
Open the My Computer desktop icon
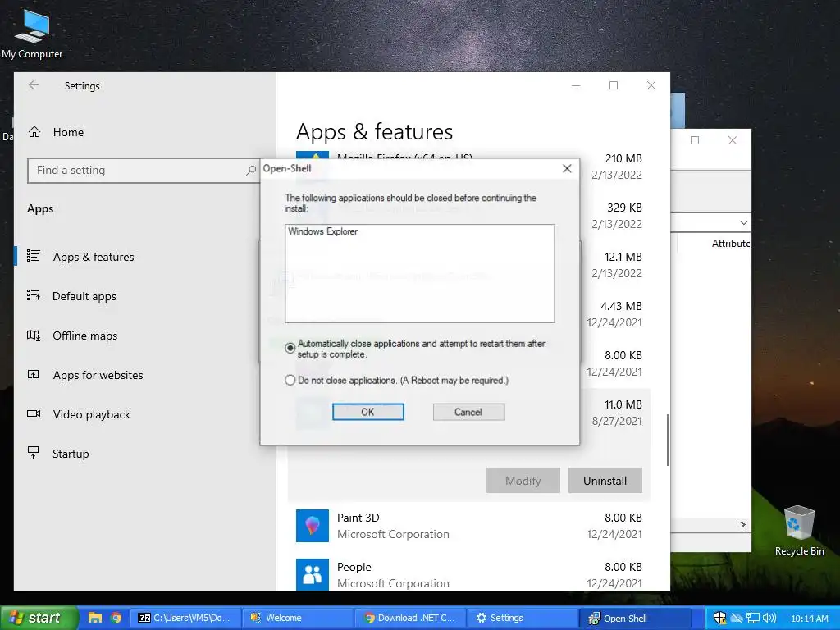pos(32,33)
